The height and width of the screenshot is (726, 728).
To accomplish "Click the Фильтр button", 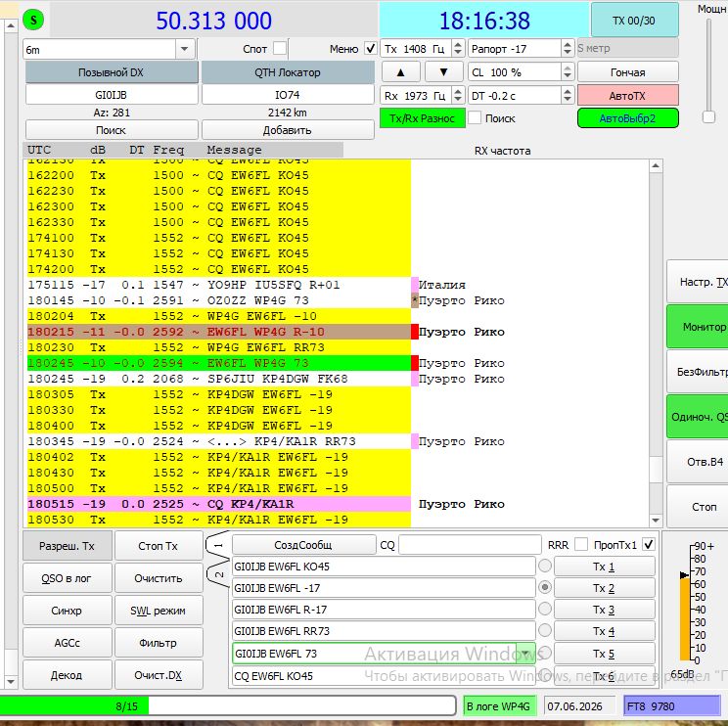I will pyautogui.click(x=159, y=643).
